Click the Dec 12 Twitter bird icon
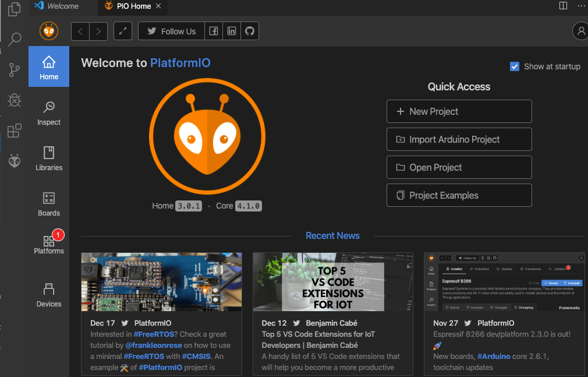 [296, 323]
